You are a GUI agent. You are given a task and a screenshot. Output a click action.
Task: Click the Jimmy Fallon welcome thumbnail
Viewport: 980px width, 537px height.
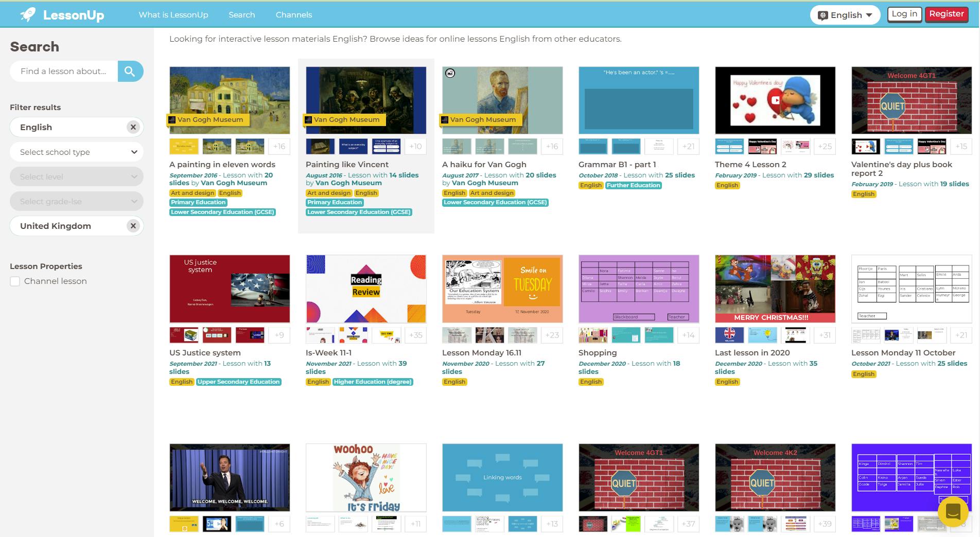click(230, 478)
